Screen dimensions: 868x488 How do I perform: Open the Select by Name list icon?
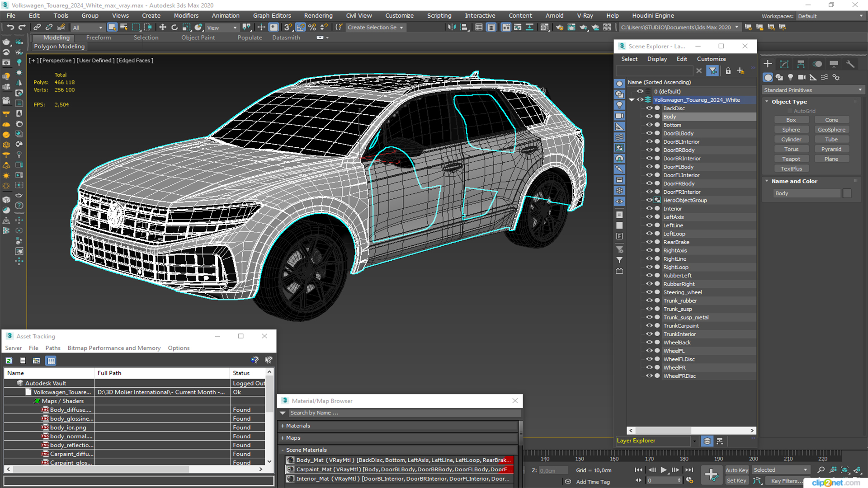pyautogui.click(x=124, y=28)
